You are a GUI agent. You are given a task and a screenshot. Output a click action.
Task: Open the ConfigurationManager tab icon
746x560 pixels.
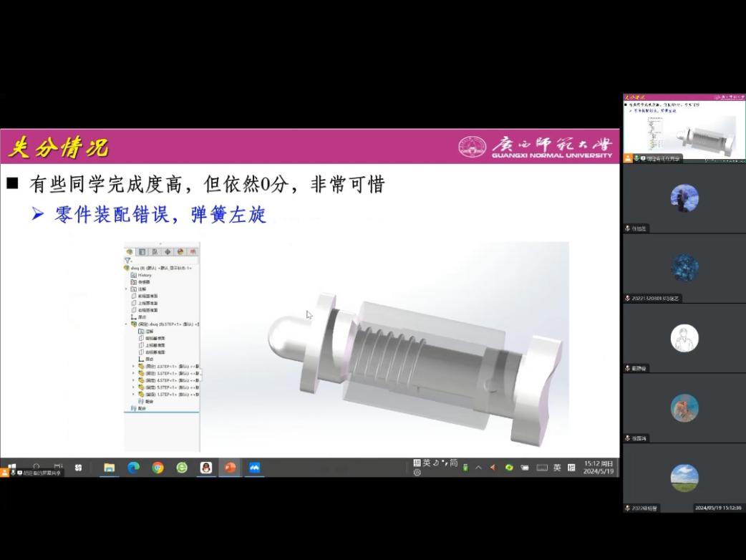coord(155,252)
